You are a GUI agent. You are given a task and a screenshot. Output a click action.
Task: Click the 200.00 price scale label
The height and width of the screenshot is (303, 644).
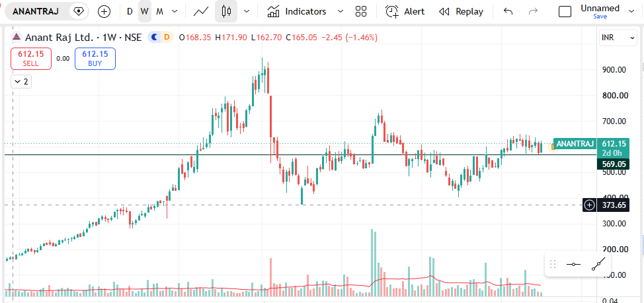(x=614, y=250)
